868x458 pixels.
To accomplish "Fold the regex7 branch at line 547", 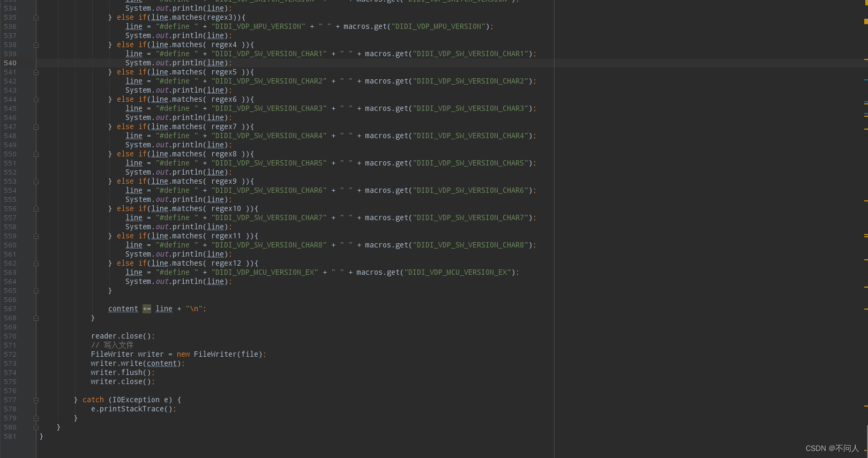I will tap(36, 127).
